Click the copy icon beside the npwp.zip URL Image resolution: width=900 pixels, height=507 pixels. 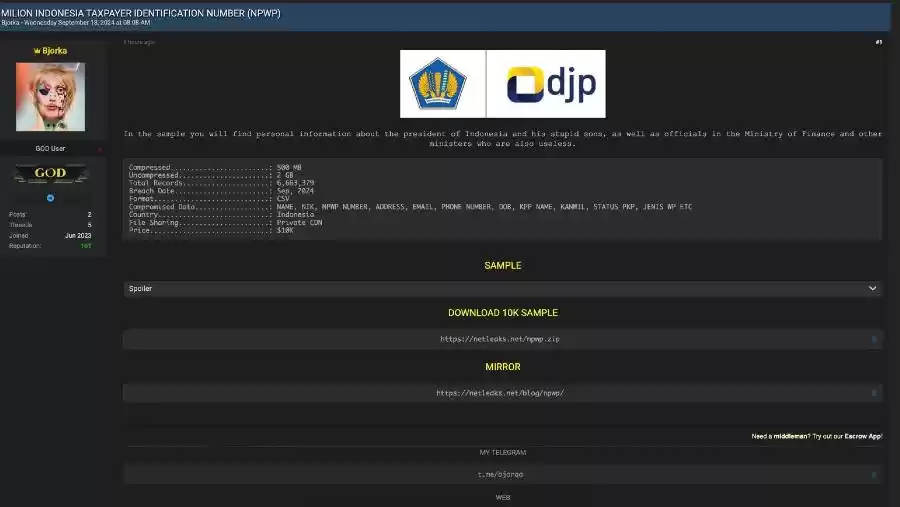tap(874, 339)
